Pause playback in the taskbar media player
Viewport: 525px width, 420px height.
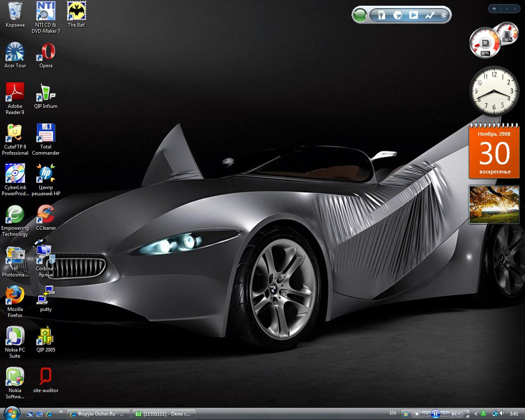pos(436,414)
